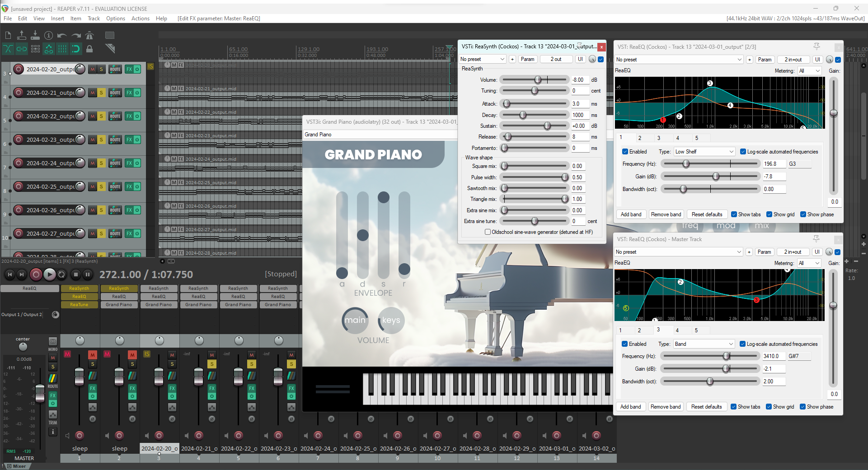Screen dimensions: 868x470
Task: Disable Show grid in Track 13 ReaEQ
Action: point(769,214)
